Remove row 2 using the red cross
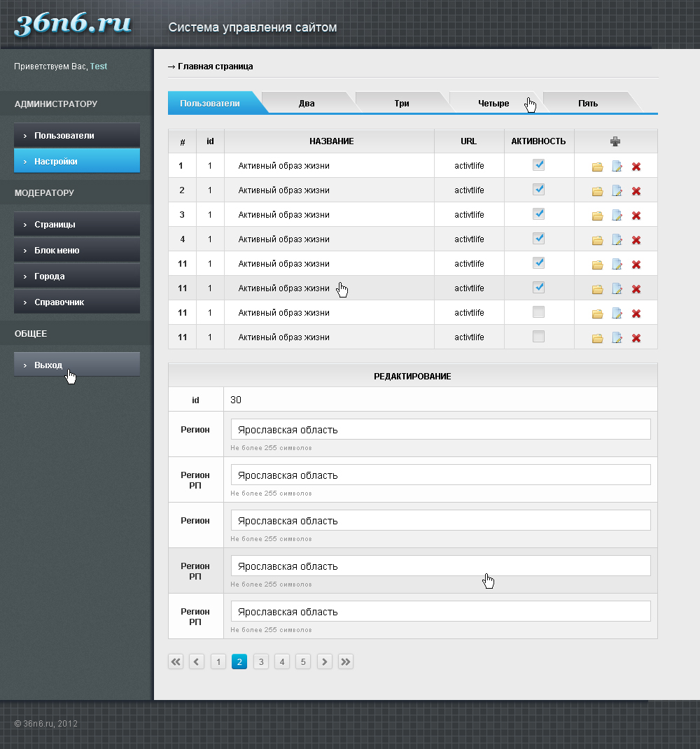 coord(636,191)
